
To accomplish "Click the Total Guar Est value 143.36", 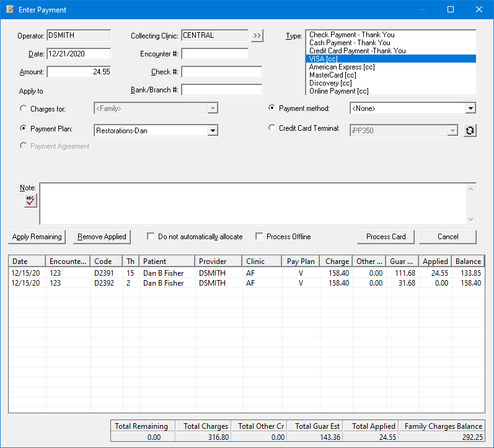I will click(330, 437).
